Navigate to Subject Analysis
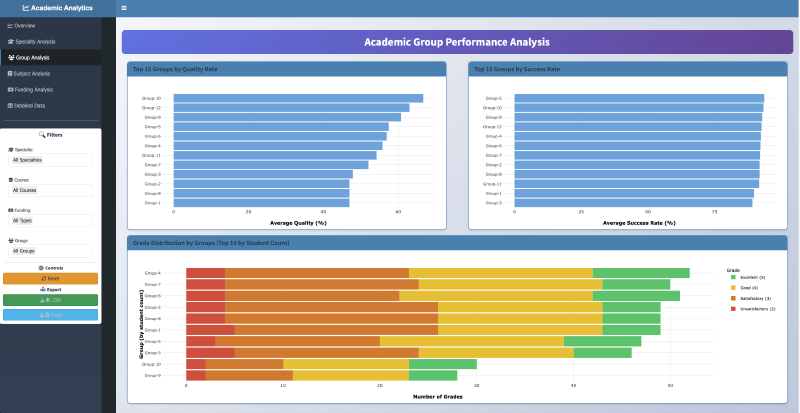Screen dimensions: 800x413 (x=51, y=74)
